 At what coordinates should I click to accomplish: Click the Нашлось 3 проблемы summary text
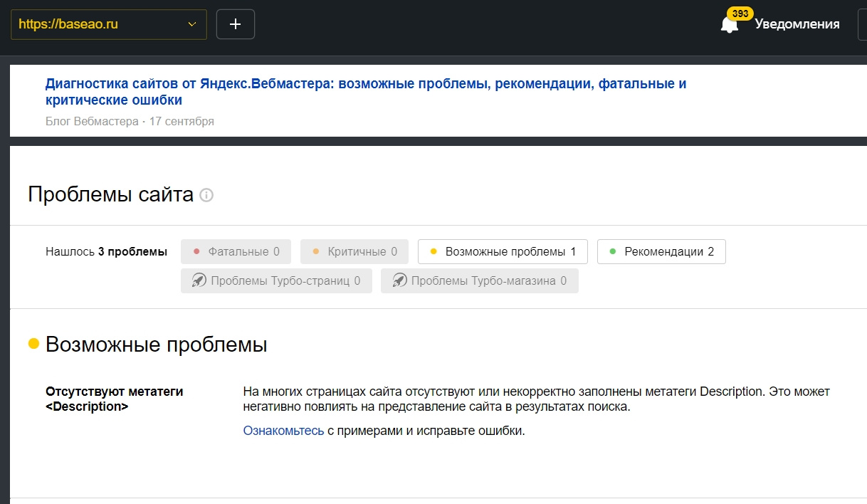pyautogui.click(x=106, y=252)
